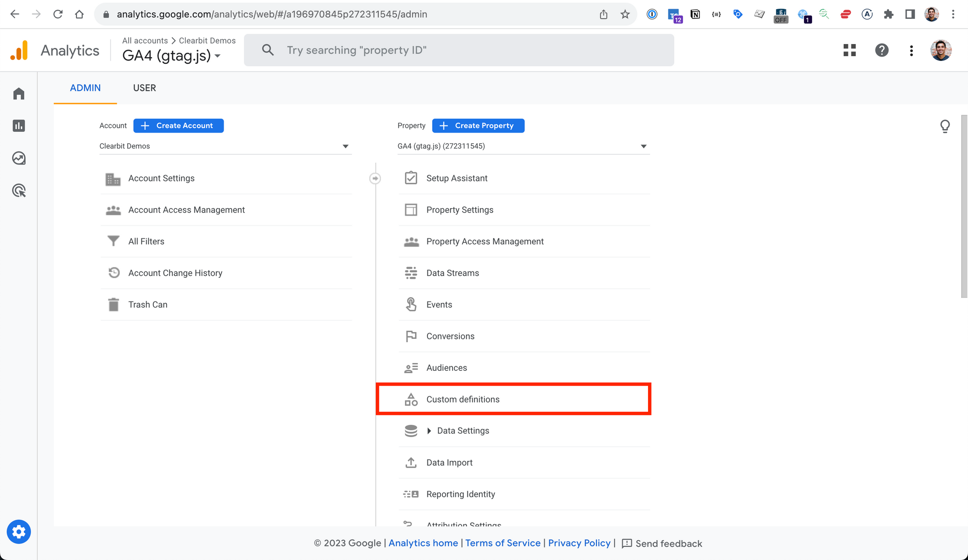Open Advertising icon in left sidebar
Image resolution: width=968 pixels, height=560 pixels.
tap(19, 191)
